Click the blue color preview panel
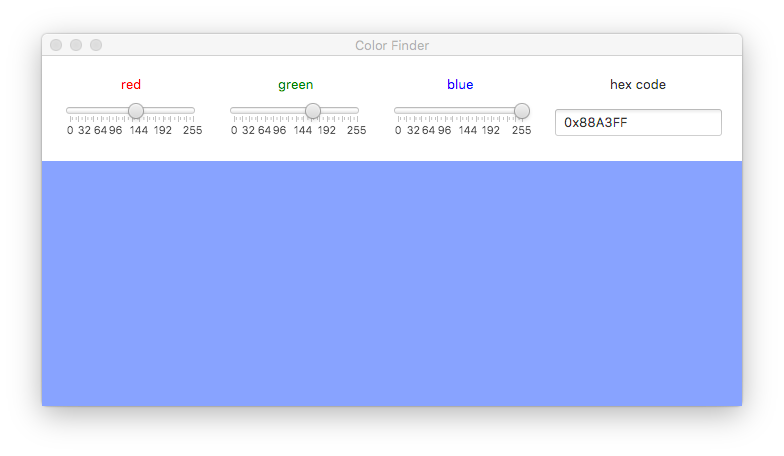The width and height of the screenshot is (784, 456). pos(392,284)
